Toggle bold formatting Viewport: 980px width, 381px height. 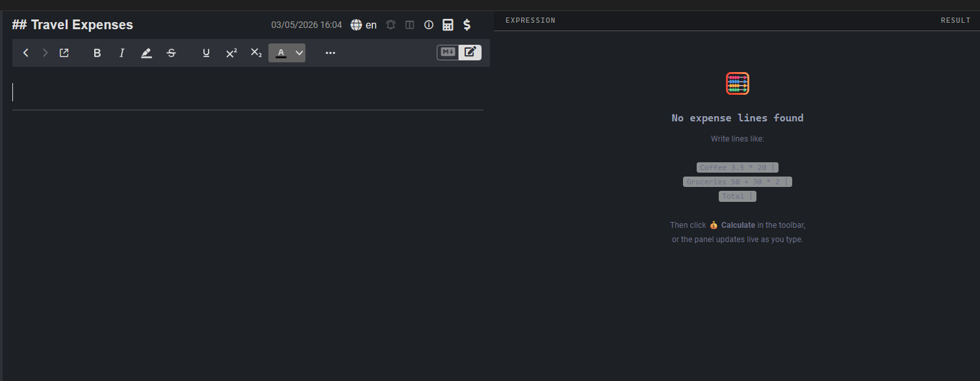pyautogui.click(x=97, y=53)
